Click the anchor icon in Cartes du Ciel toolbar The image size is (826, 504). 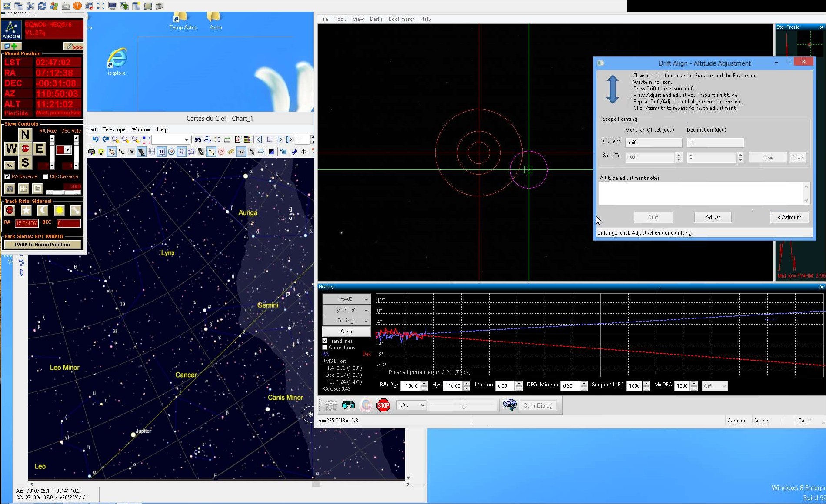tap(303, 152)
